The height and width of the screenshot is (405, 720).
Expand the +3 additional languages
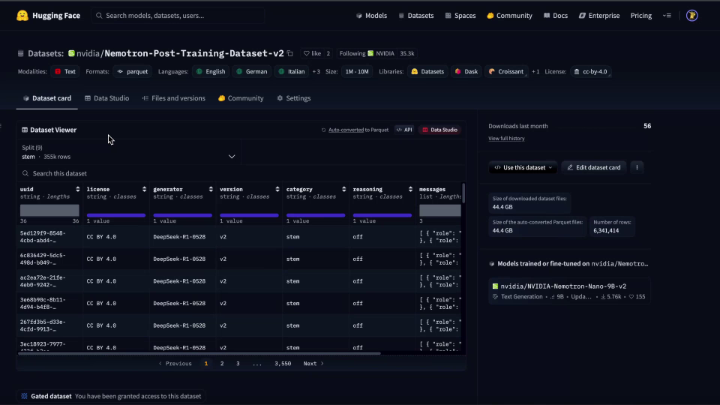pos(316,72)
